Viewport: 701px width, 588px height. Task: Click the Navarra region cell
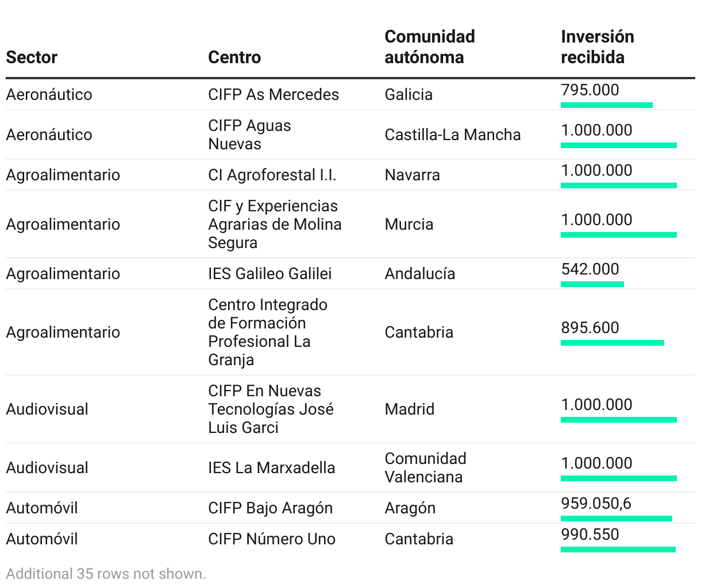[413, 175]
